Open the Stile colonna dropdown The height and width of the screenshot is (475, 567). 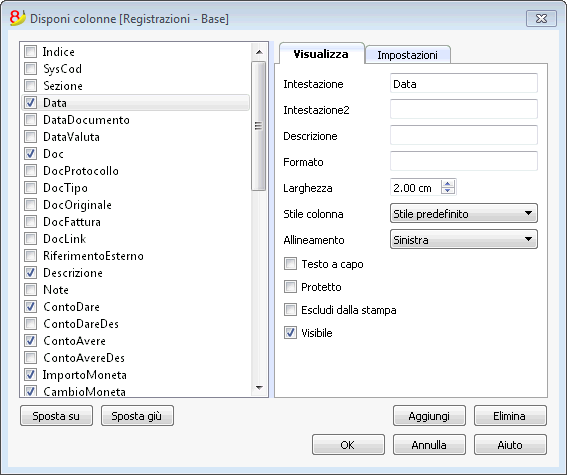tap(464, 214)
